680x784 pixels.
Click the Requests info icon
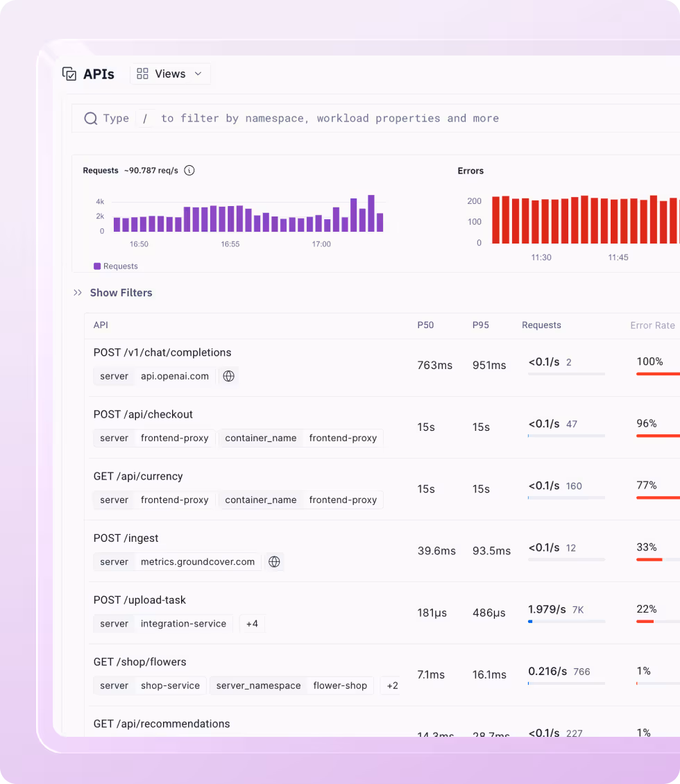tap(189, 171)
